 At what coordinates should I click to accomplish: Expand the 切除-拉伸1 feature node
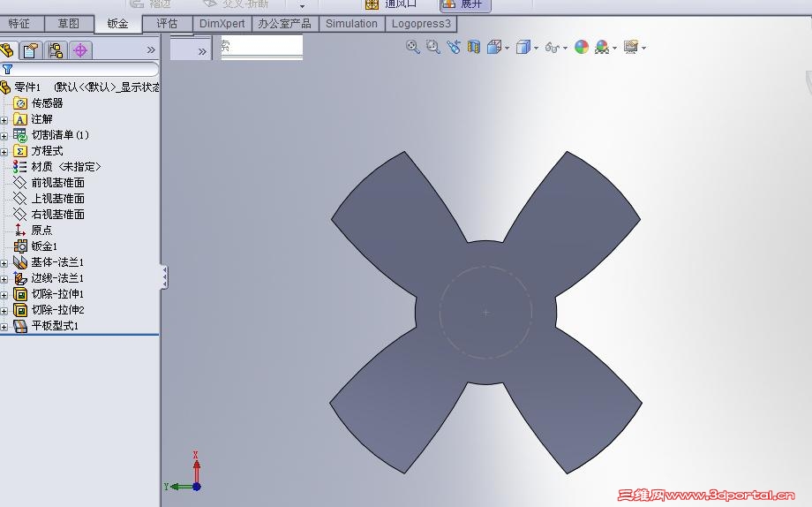(4, 295)
